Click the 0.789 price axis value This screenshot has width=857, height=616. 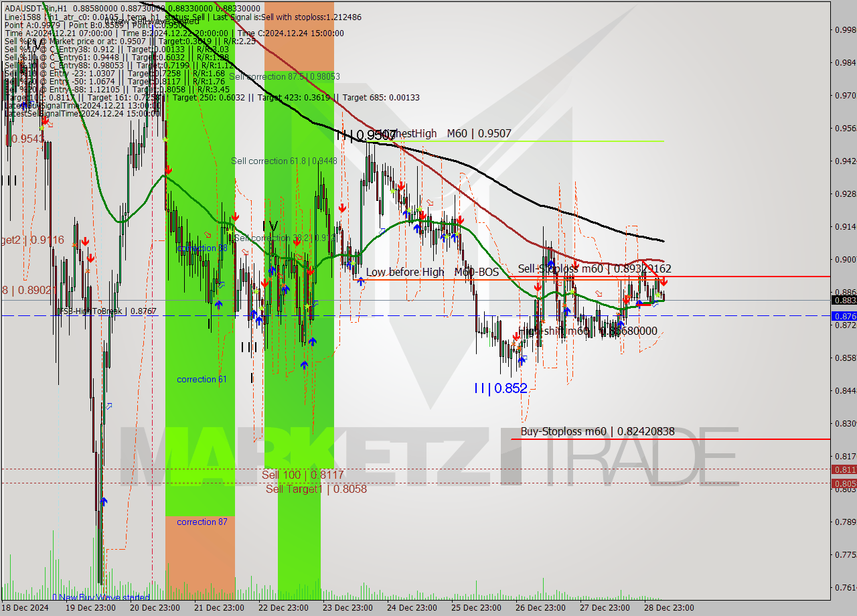pyautogui.click(x=845, y=522)
